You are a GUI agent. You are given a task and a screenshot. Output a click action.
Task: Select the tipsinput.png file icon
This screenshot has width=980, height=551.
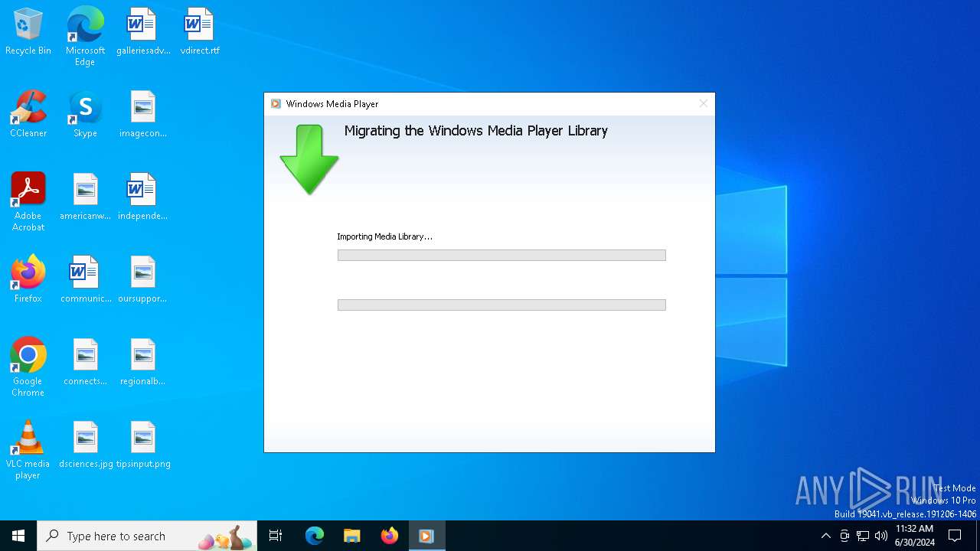pyautogui.click(x=143, y=445)
